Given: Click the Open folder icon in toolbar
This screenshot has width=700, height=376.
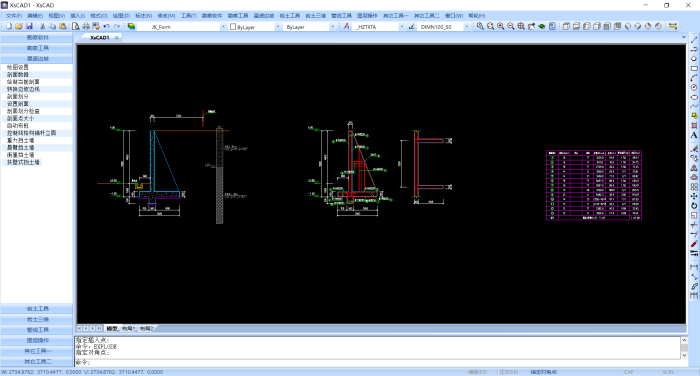Looking at the screenshot, I should [19, 27].
